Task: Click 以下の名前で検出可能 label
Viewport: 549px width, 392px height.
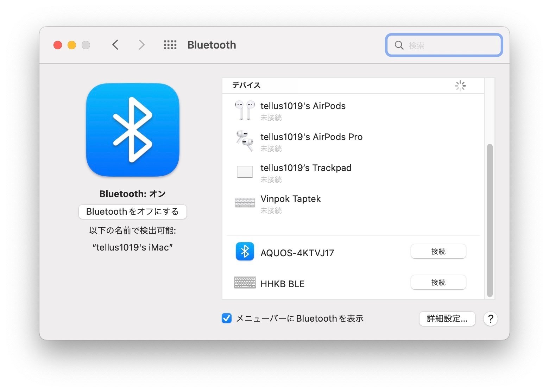Action: 133,230
